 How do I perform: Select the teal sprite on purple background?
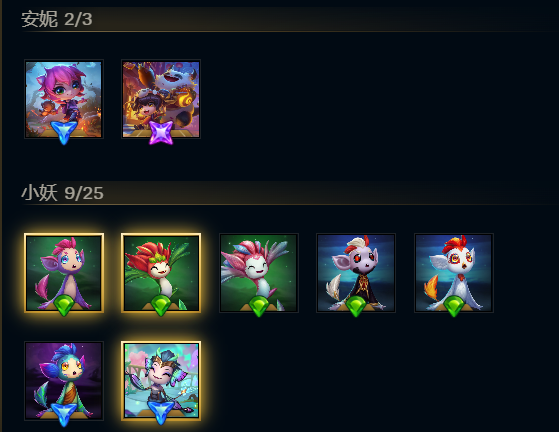(x=64, y=381)
